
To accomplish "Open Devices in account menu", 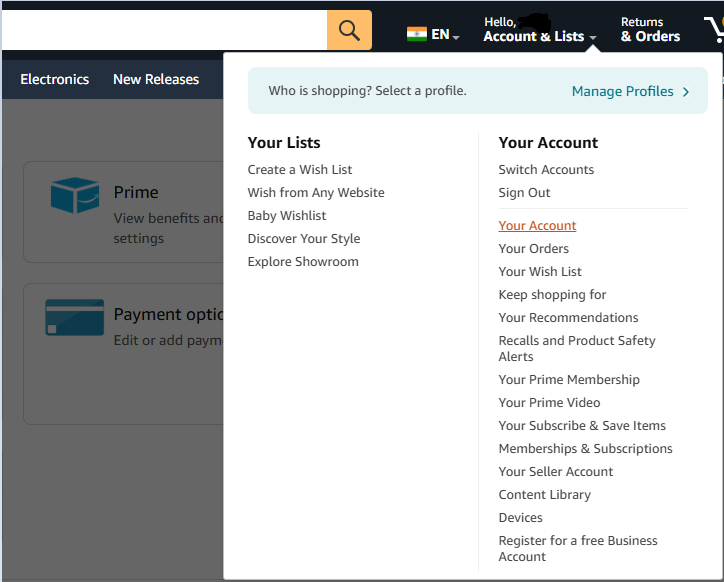I will (520, 518).
